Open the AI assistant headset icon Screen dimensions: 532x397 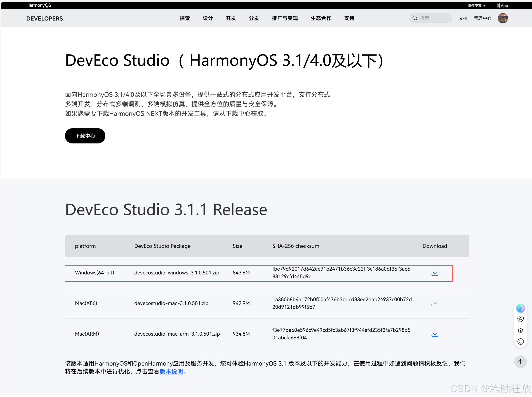[x=520, y=308]
